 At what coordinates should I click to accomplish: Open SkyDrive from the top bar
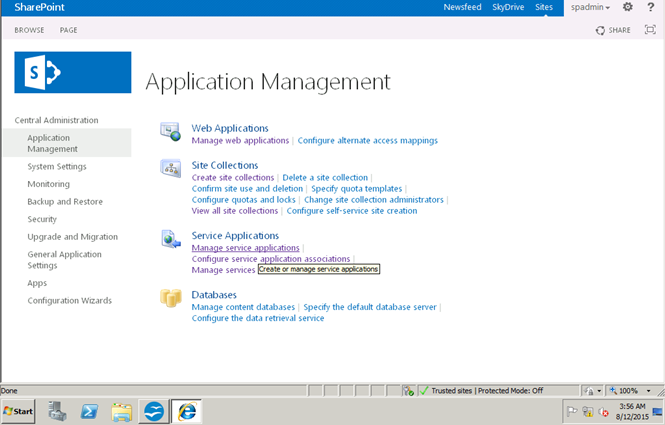click(x=508, y=7)
